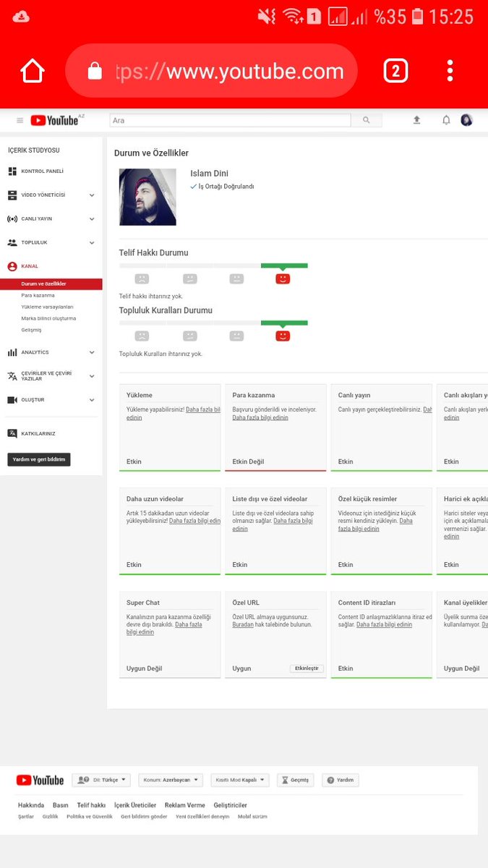The width and height of the screenshot is (488, 868).
Task: Open the Dil: Türkçe language dropdown
Action: [101, 780]
